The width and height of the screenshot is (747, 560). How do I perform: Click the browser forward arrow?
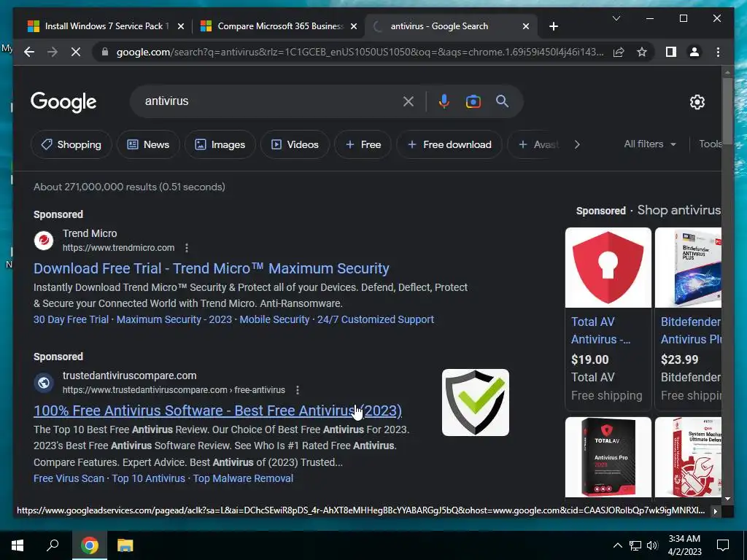(x=53, y=52)
